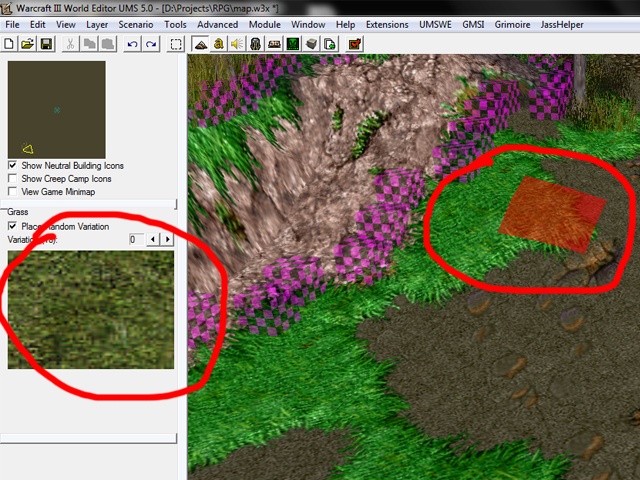Open the Scenario menu

[x=136, y=24]
